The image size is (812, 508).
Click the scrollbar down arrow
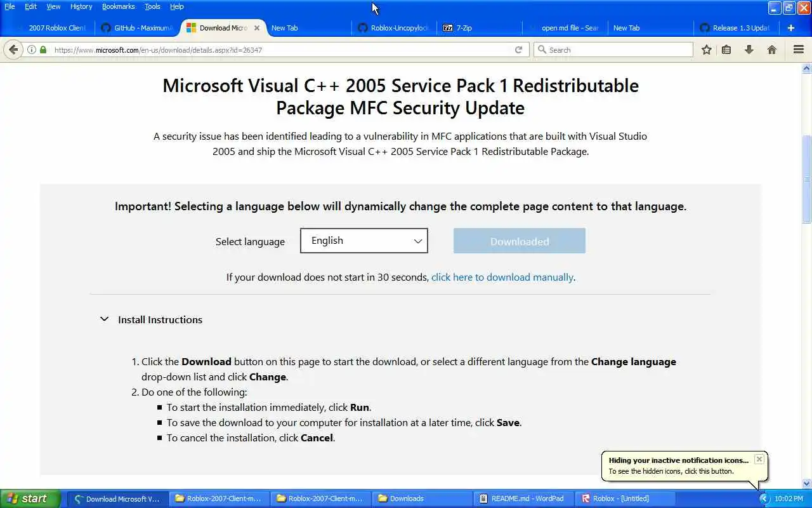(807, 483)
